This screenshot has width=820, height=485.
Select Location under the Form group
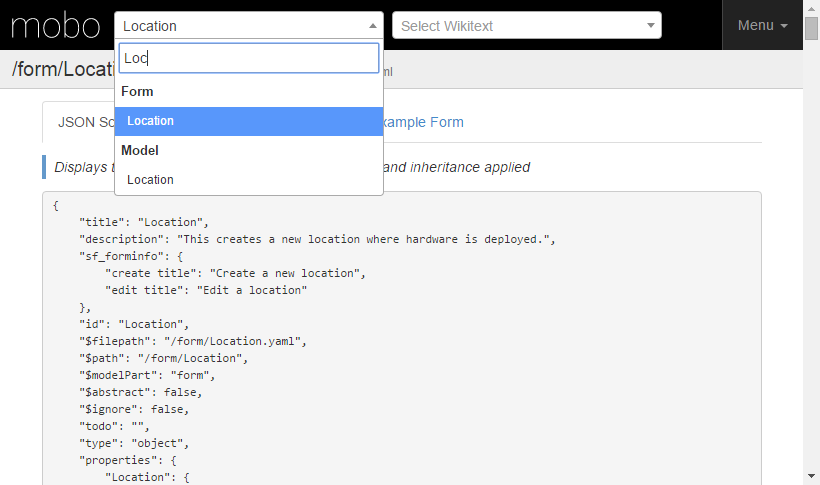pyautogui.click(x=249, y=121)
